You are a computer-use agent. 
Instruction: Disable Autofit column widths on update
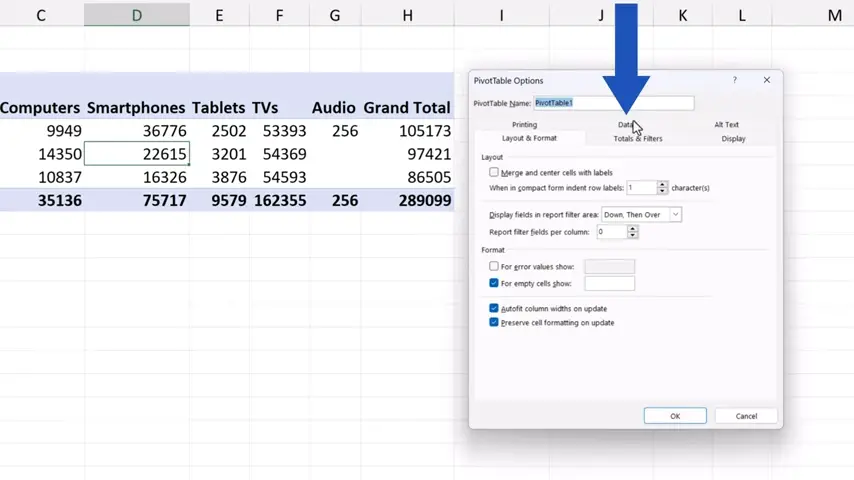coord(494,309)
